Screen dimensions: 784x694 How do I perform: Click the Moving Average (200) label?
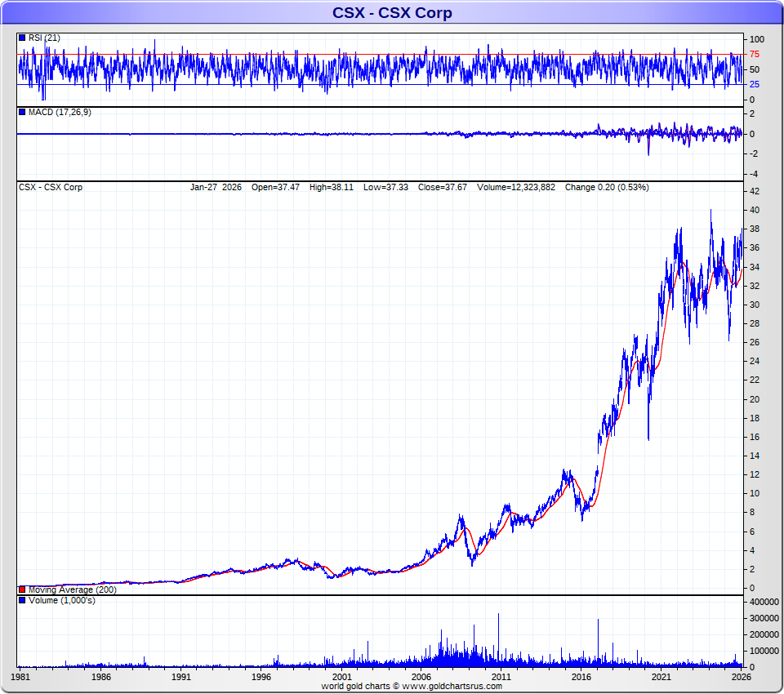[72, 589]
